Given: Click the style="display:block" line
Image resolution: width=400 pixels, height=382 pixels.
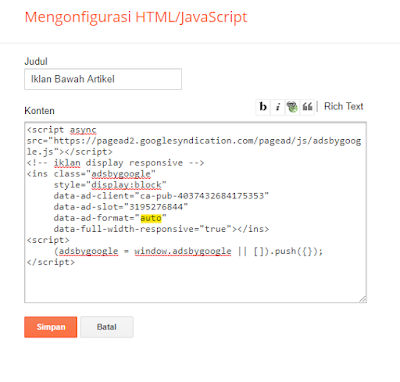Looking at the screenshot, I should [110, 185].
